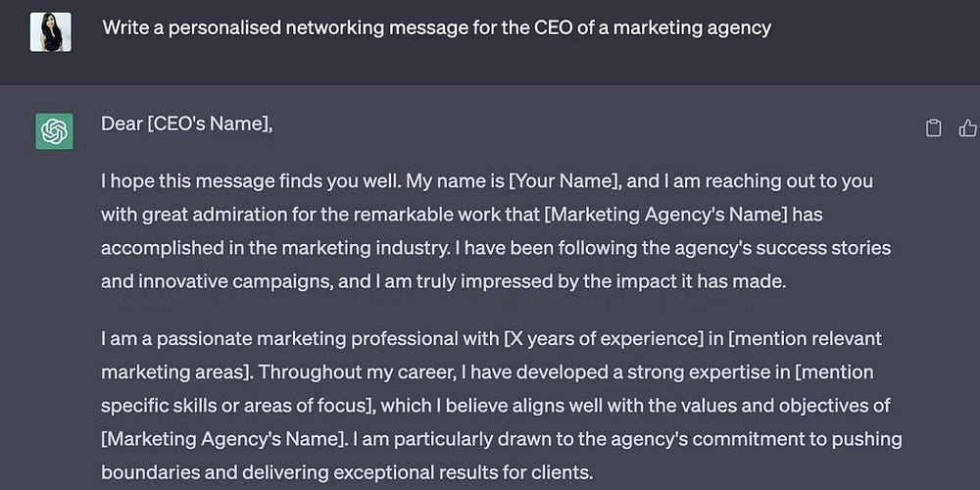Click the ChatGPT logo avatar

54,131
